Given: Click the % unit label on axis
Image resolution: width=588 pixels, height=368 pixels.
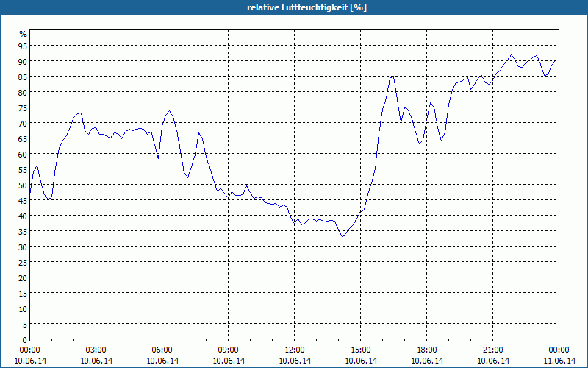Looking at the screenshot, I should (x=24, y=34).
